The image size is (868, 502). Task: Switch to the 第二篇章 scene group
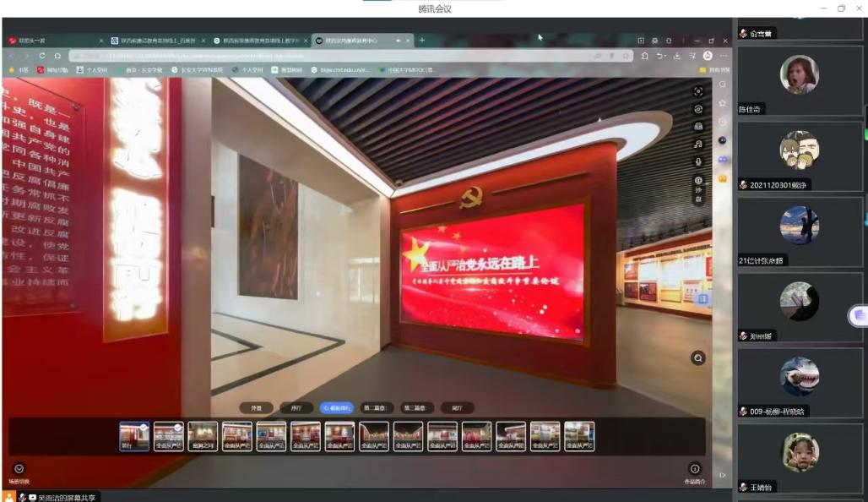tap(377, 407)
